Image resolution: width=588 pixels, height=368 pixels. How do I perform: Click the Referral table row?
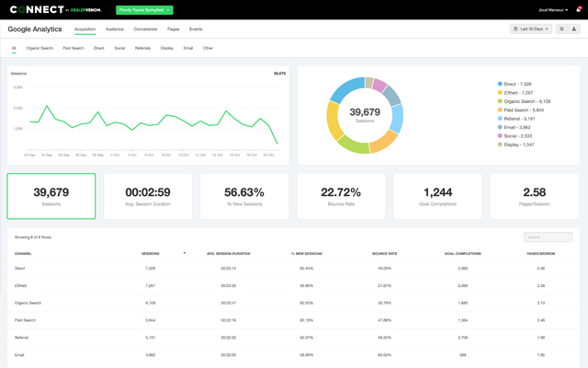[293, 338]
